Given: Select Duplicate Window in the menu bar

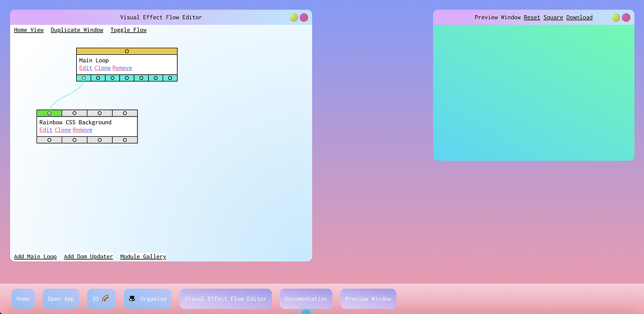Looking at the screenshot, I should click(77, 30).
